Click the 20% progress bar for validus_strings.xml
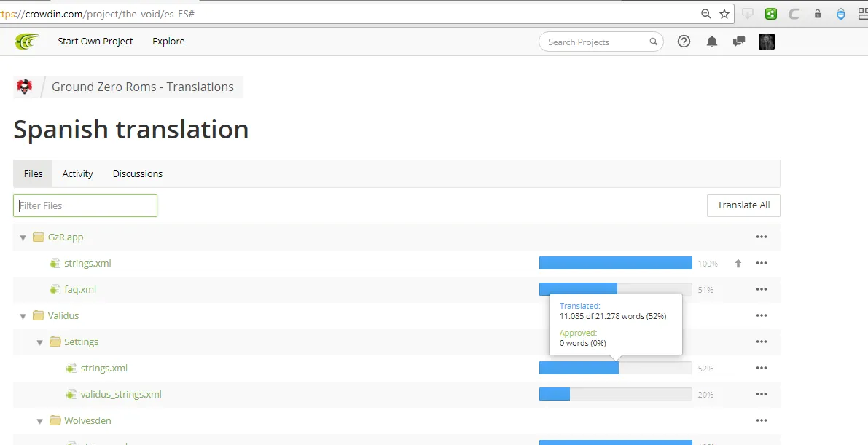Image resolution: width=868 pixels, height=445 pixels. (x=616, y=395)
